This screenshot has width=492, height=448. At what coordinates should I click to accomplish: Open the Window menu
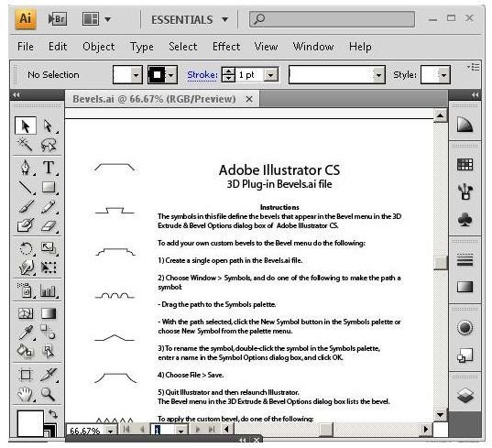coord(313,47)
